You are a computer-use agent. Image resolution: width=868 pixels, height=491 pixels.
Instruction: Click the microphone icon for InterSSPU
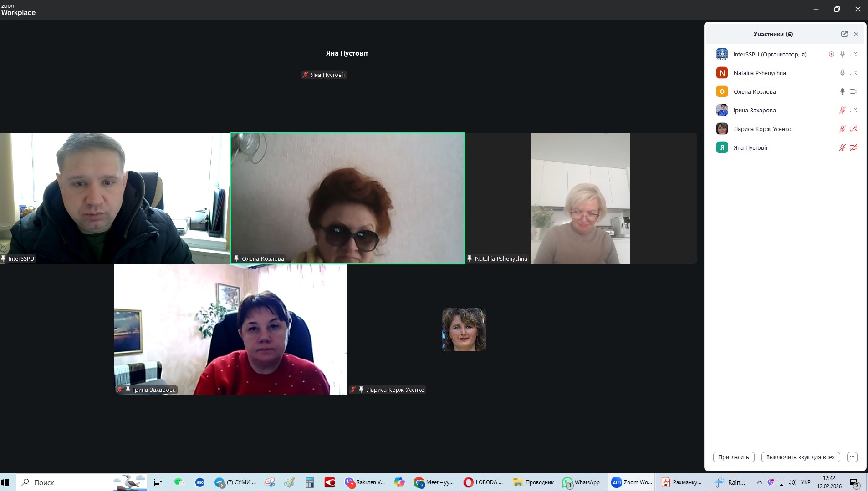842,54
